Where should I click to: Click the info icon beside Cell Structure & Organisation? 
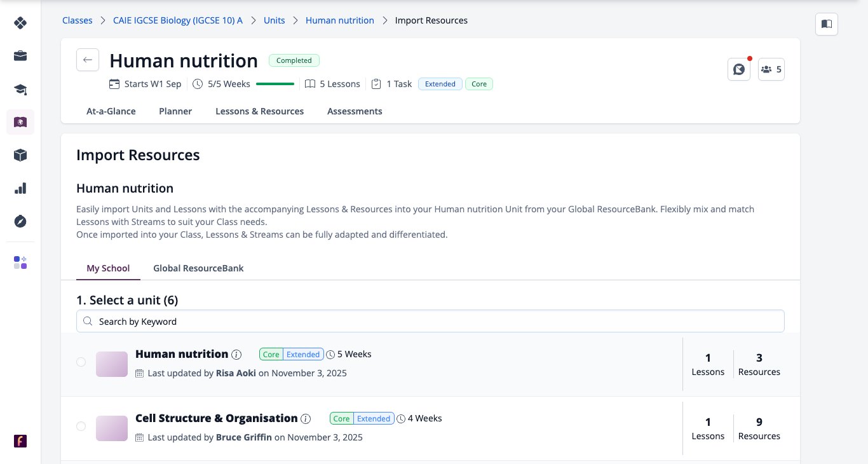[x=306, y=419]
